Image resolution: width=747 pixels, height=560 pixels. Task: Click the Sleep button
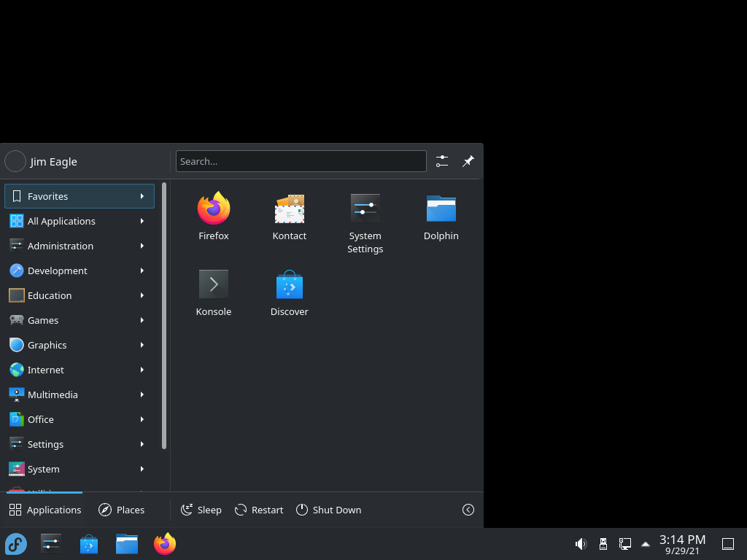click(x=201, y=510)
